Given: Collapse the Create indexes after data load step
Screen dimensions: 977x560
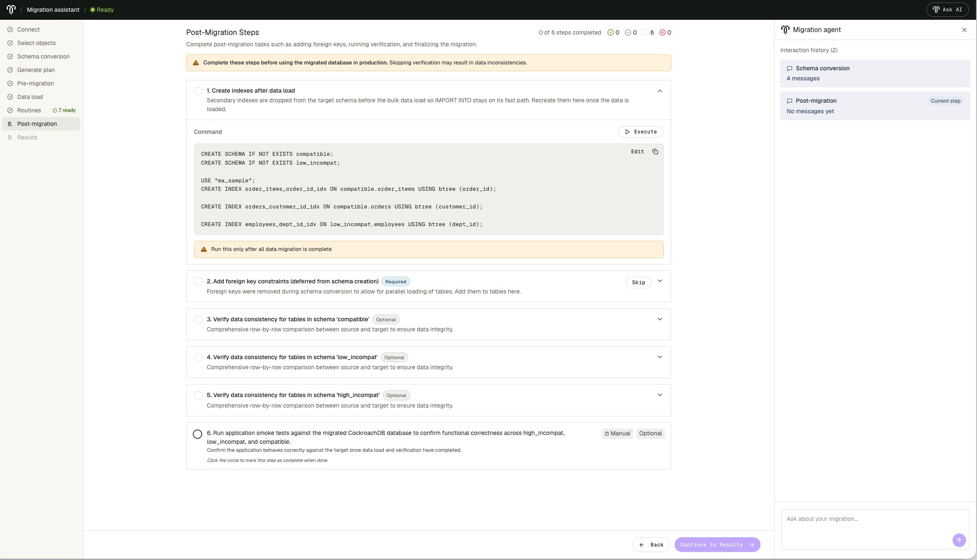Looking at the screenshot, I should click(659, 91).
